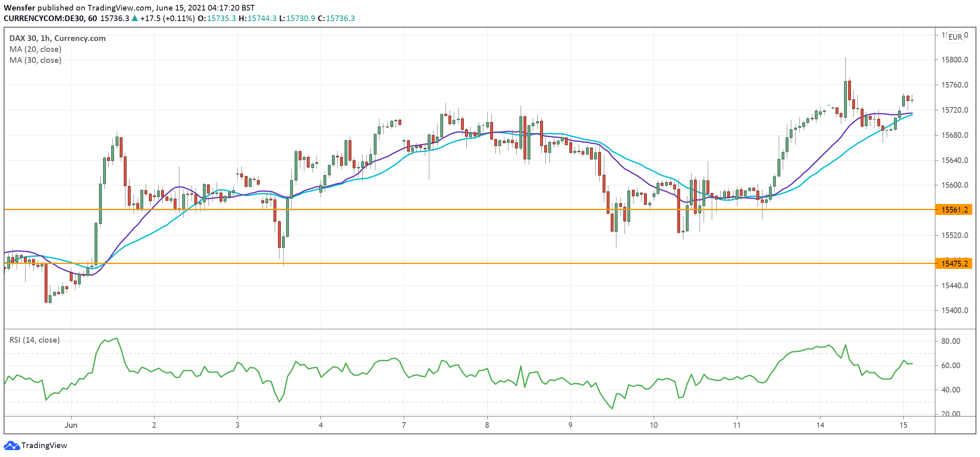Click the 15800.0 price axis label
The width and height of the screenshot is (980, 457).
pos(954,60)
